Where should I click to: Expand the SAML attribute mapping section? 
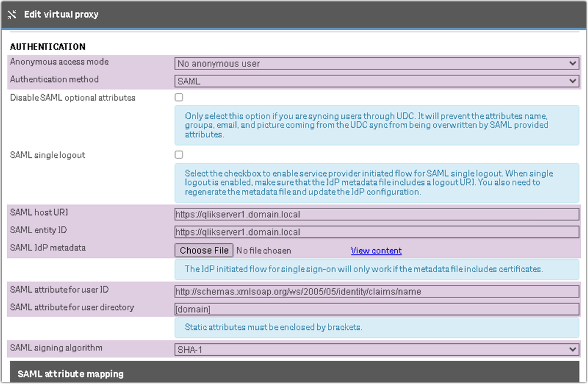tap(71, 373)
